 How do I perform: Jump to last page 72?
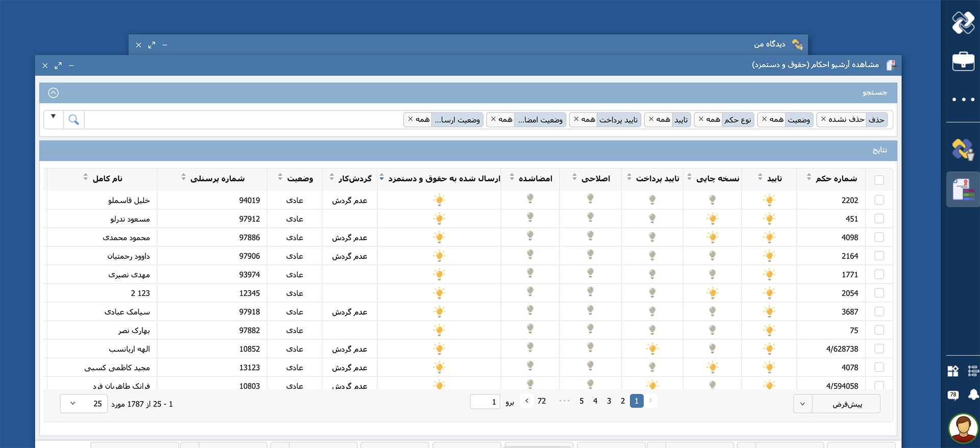click(542, 401)
